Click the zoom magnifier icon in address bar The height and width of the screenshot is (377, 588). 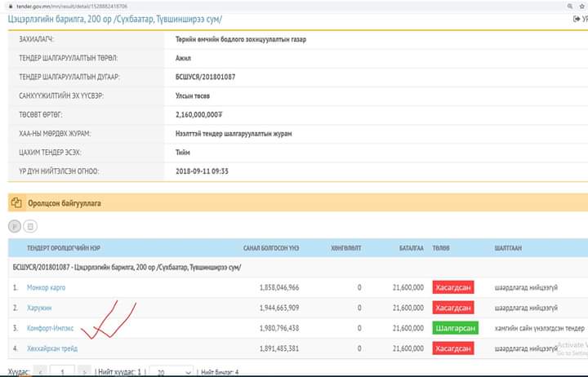pyautogui.click(x=570, y=7)
